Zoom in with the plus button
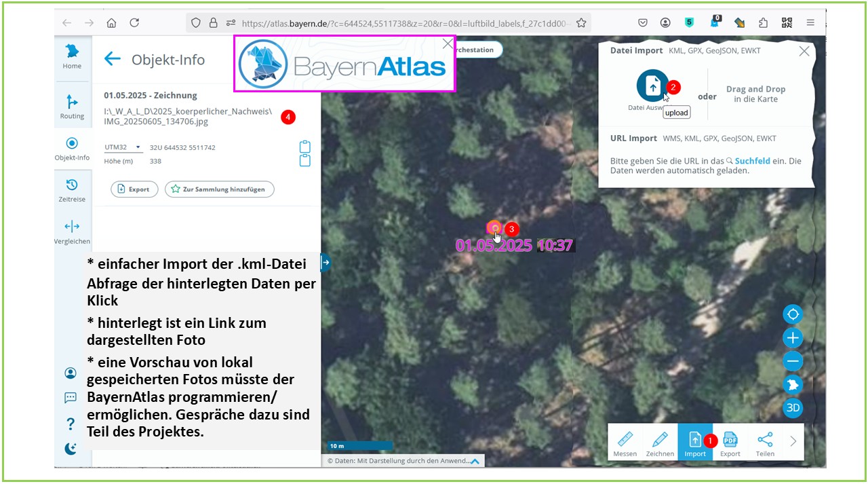 coord(792,337)
